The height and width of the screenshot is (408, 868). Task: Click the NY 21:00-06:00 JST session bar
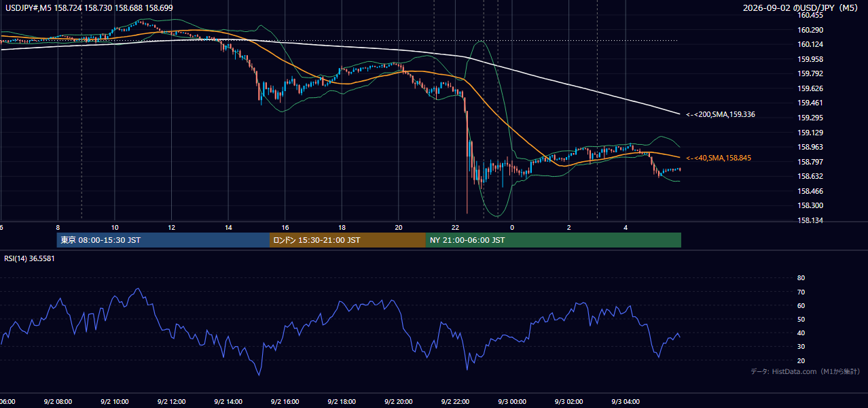coord(554,240)
